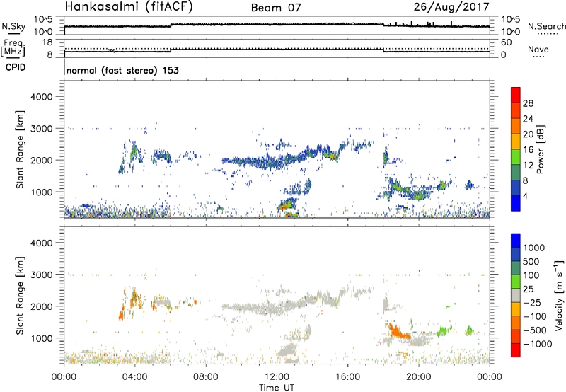Viewport: 566px width, 392px height.
Task: Click the power echo cluster near 04:00 at 2000 km
Action: pyautogui.click(x=134, y=152)
